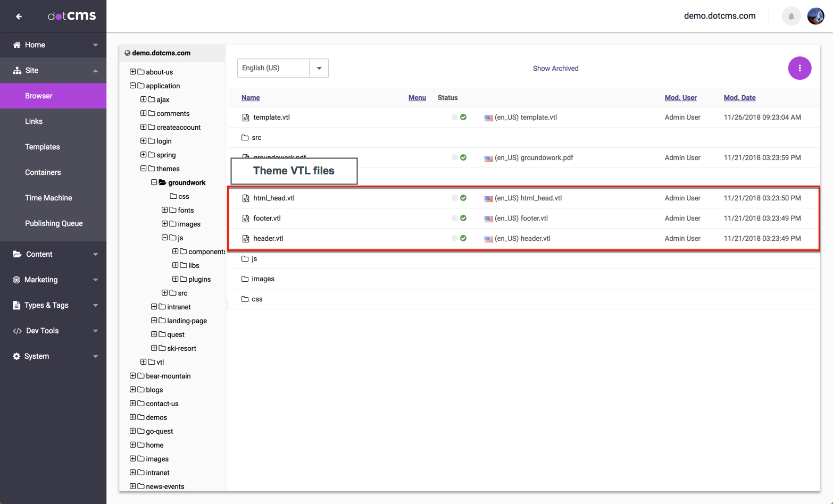The width and height of the screenshot is (833, 504).
Task: Open the user avatar profile menu
Action: point(815,16)
